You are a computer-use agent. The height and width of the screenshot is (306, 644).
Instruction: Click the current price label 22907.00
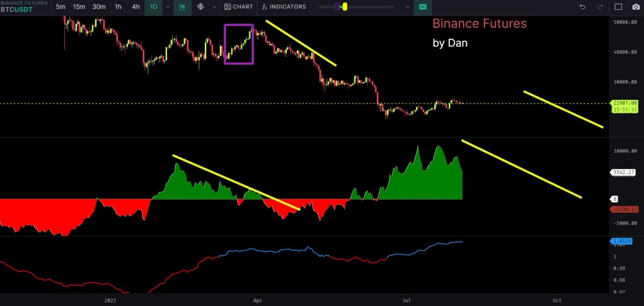coord(624,103)
